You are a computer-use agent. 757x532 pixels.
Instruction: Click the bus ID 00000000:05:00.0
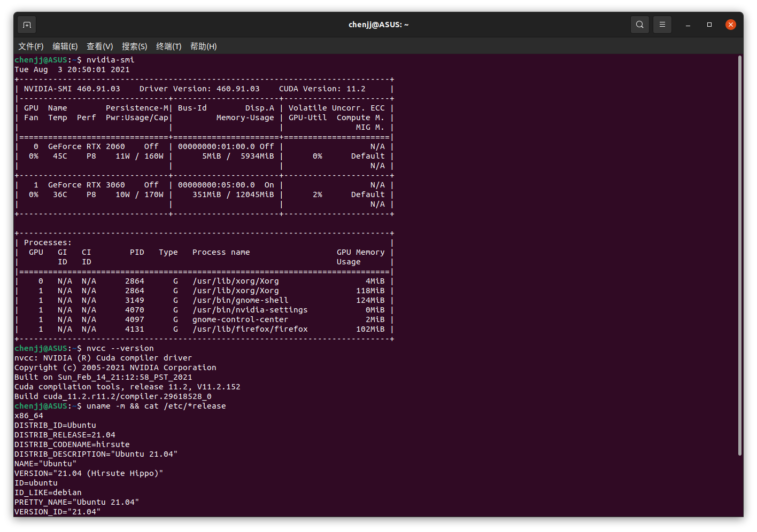tap(217, 185)
